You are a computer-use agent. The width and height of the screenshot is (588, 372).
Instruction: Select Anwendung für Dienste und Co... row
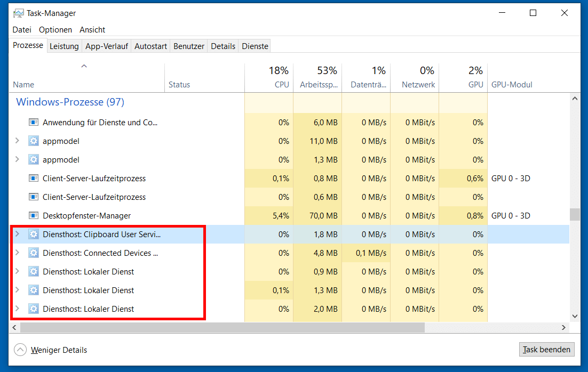(289, 123)
